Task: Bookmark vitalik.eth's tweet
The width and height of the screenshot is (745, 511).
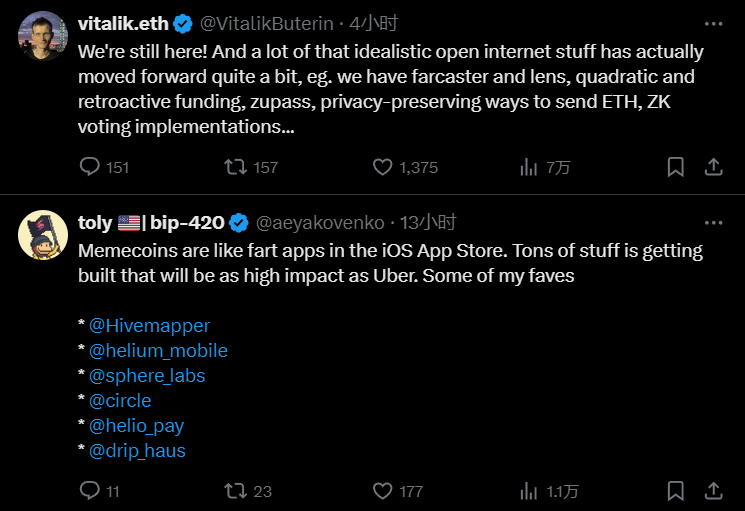Action: tap(676, 167)
